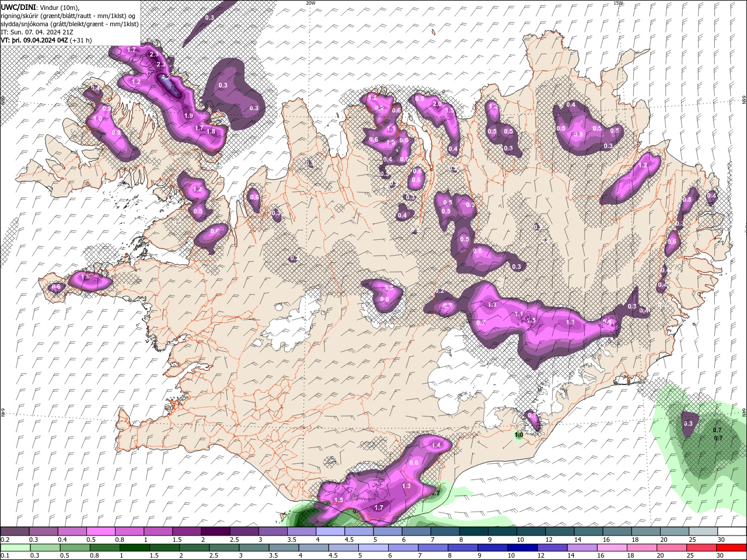Select the light pink 16 swatch, lower legend row

click(612, 547)
